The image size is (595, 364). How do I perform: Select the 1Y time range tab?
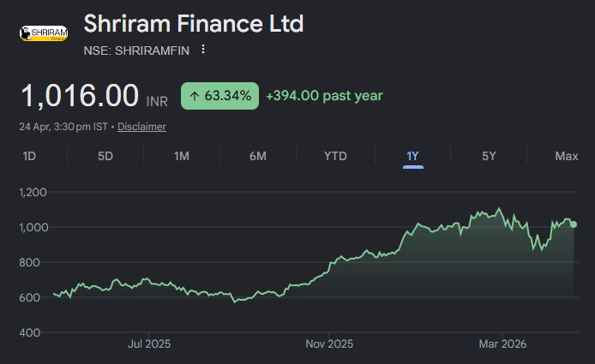412,156
